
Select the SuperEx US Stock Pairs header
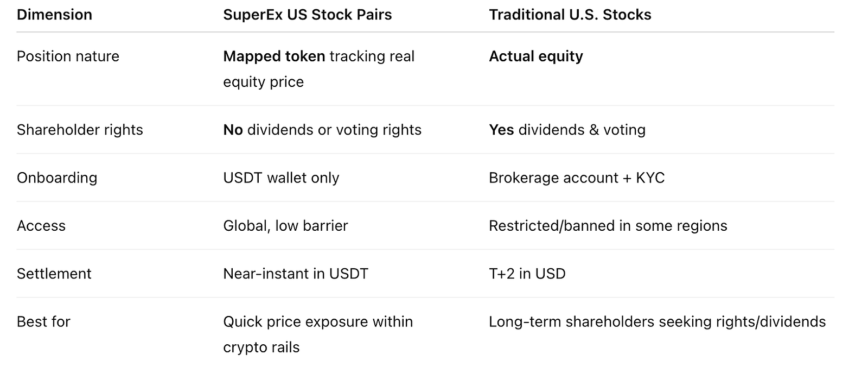308,15
